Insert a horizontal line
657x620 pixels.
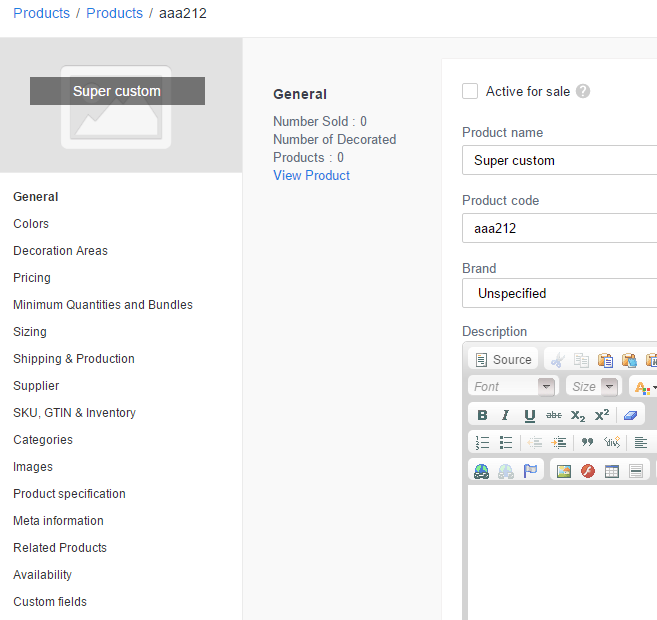636,471
